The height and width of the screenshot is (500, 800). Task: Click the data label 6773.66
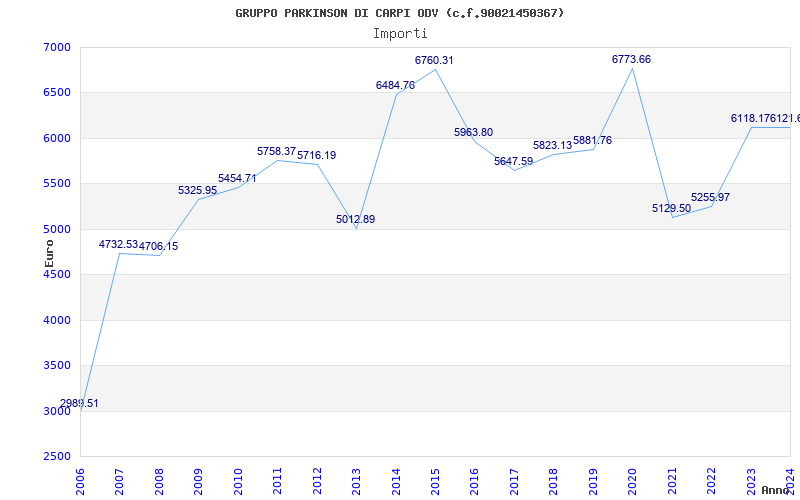tap(632, 60)
